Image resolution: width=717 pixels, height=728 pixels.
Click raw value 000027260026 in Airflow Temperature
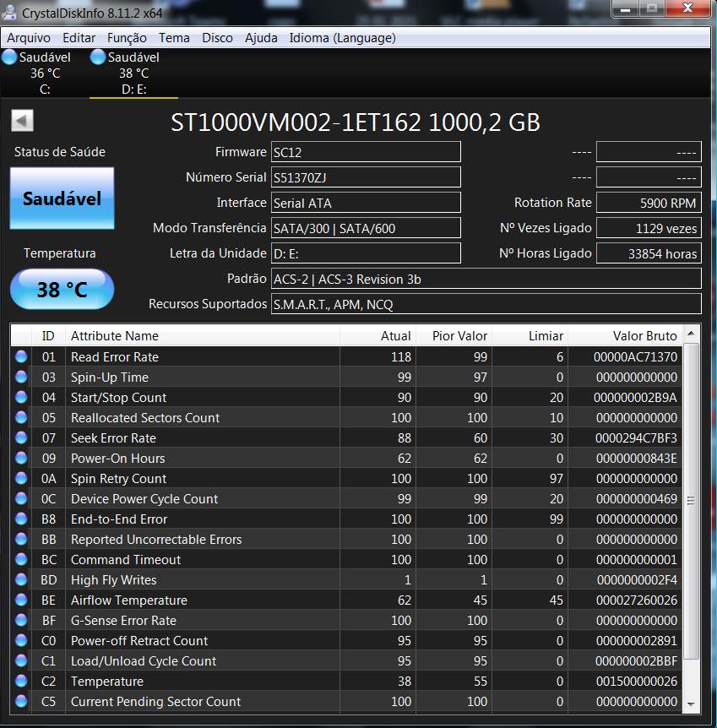[x=636, y=600]
